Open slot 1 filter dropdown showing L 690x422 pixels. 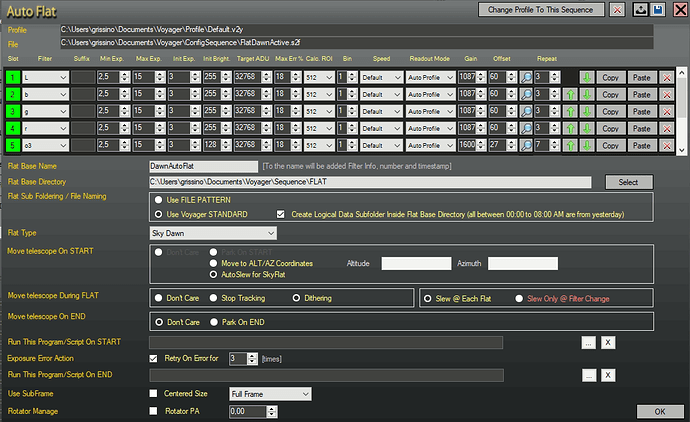tap(46, 77)
